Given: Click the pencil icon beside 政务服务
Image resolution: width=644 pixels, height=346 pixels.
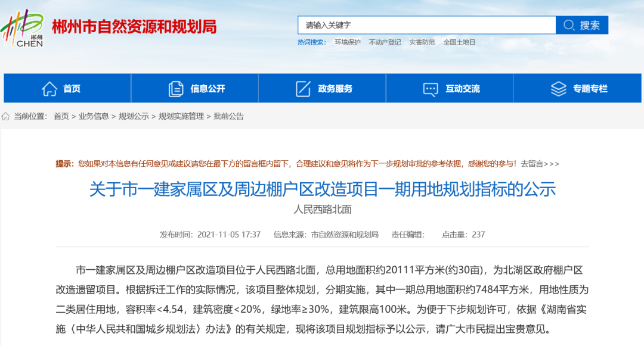Looking at the screenshot, I should point(302,88).
